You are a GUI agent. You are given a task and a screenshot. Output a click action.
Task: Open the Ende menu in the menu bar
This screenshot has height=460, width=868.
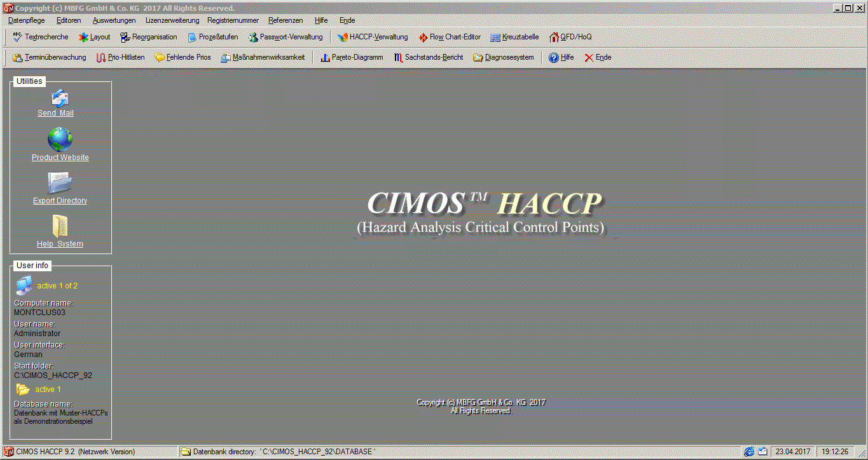tap(347, 20)
